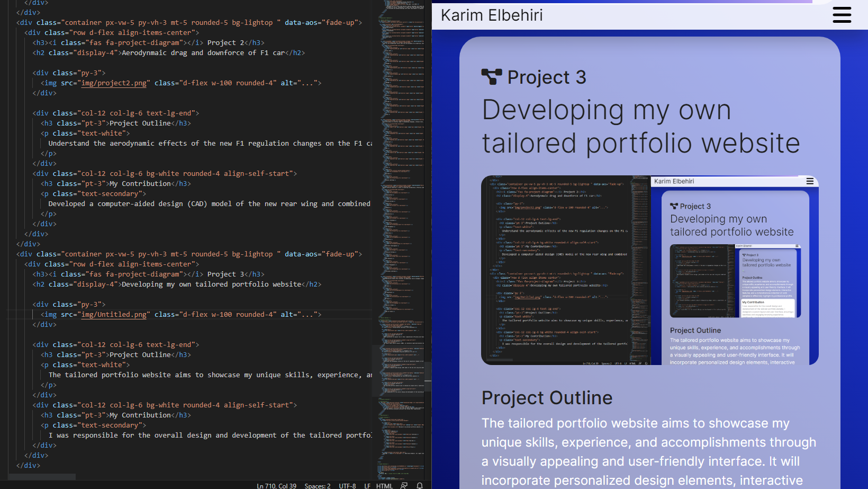
Task: Place cursor on "Project 3" h3 code line
Action: [x=148, y=274]
